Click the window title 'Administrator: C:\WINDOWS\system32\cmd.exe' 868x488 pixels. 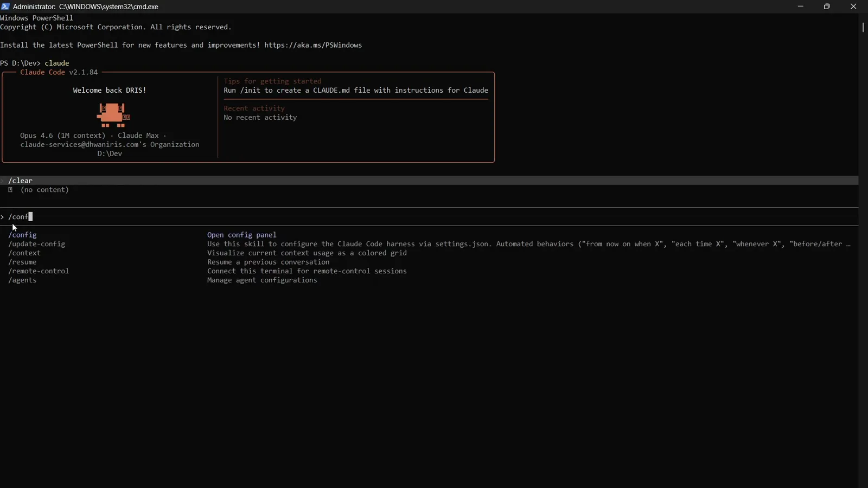tap(86, 7)
